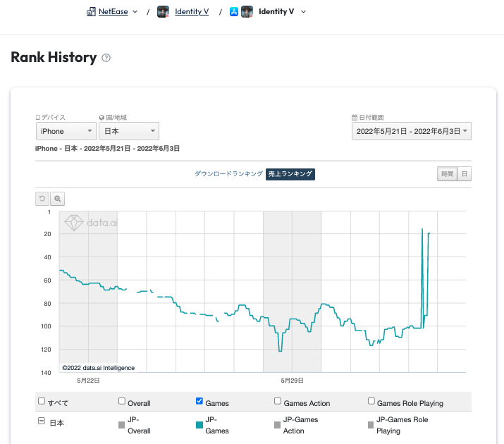Click the 5月29日 axis label
The height and width of the screenshot is (444, 504).
tap(292, 381)
